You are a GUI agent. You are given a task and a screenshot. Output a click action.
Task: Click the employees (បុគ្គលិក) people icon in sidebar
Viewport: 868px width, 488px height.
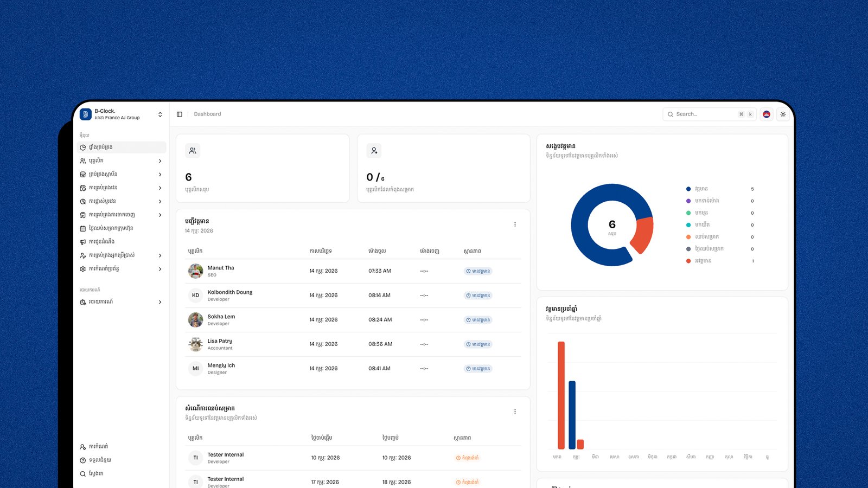[x=83, y=161]
